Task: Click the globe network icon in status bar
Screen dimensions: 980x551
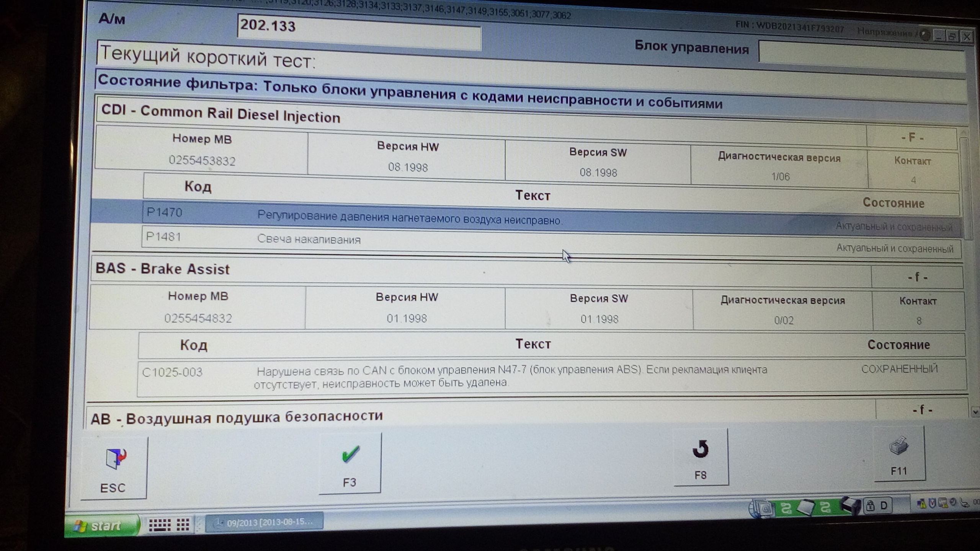Action: [761, 509]
